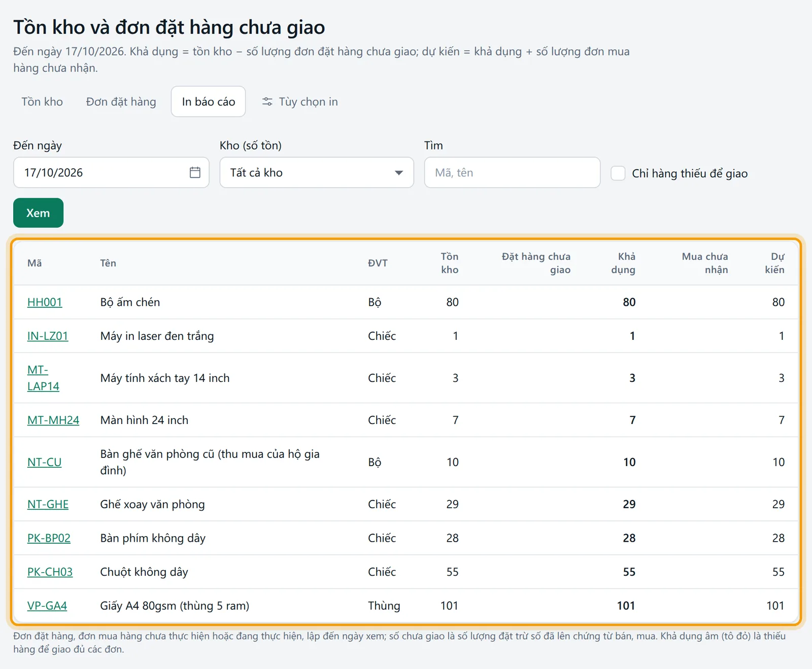Click the 'Tồn kho' column header
The height and width of the screenshot is (669, 812).
[x=449, y=263]
